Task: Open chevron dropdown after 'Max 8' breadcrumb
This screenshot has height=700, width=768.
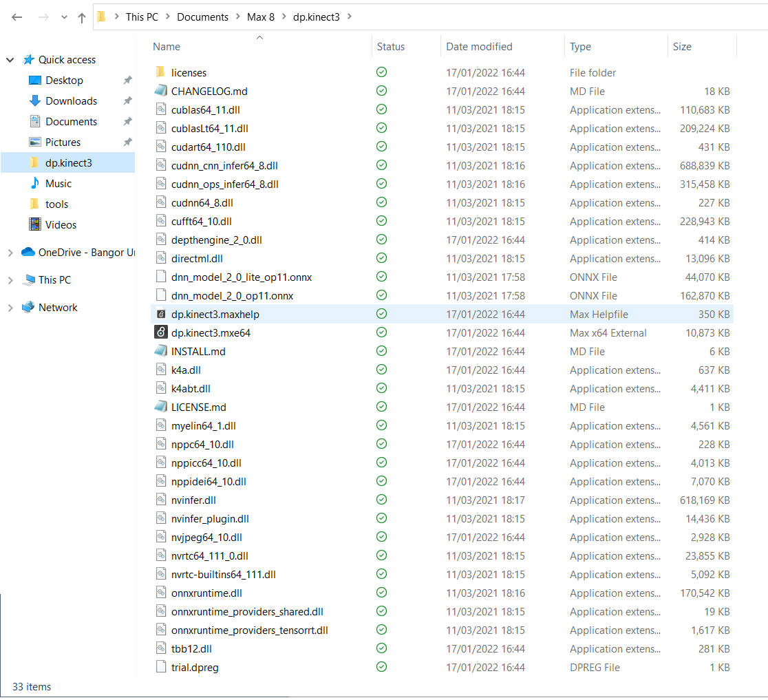Action: [284, 17]
